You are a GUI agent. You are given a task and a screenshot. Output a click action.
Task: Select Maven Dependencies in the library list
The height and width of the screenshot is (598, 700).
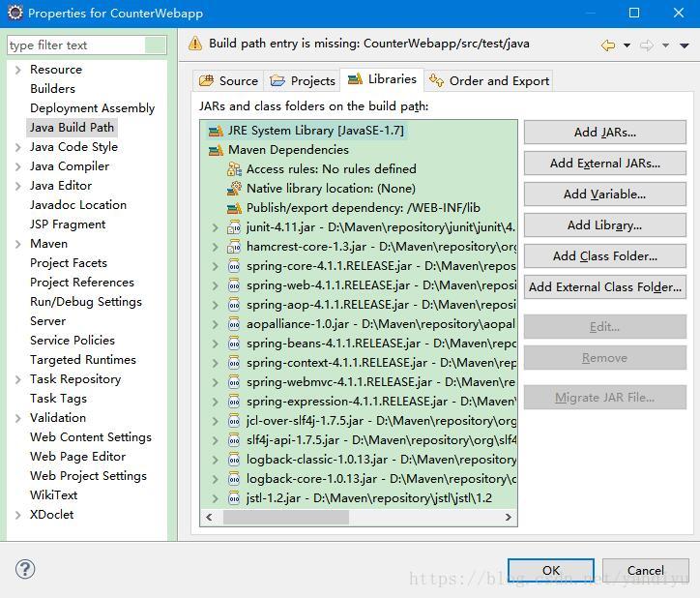288,150
